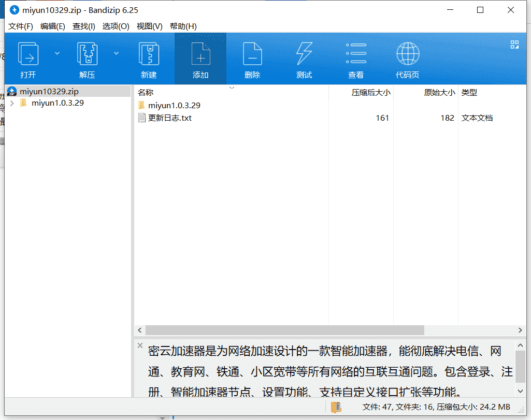
Task: Open the 视图(V) menu
Action: point(149,26)
